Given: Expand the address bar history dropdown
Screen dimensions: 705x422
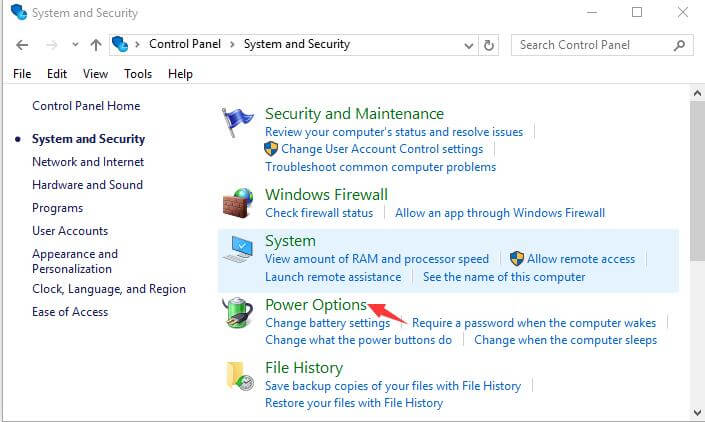Looking at the screenshot, I should [x=469, y=45].
